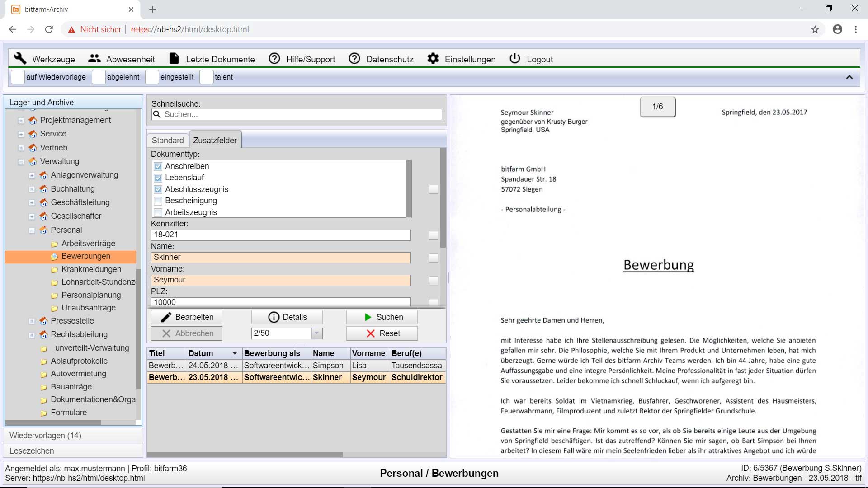The height and width of the screenshot is (488, 868).
Task: Expand the Pressestelle tree node
Action: click(32, 321)
